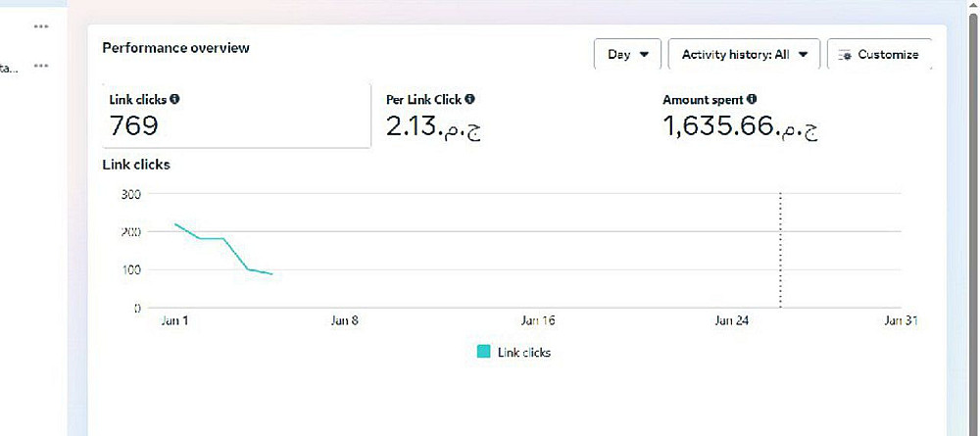980x436 pixels.
Task: Expand the Activity history: All dropdown
Action: [x=744, y=55]
